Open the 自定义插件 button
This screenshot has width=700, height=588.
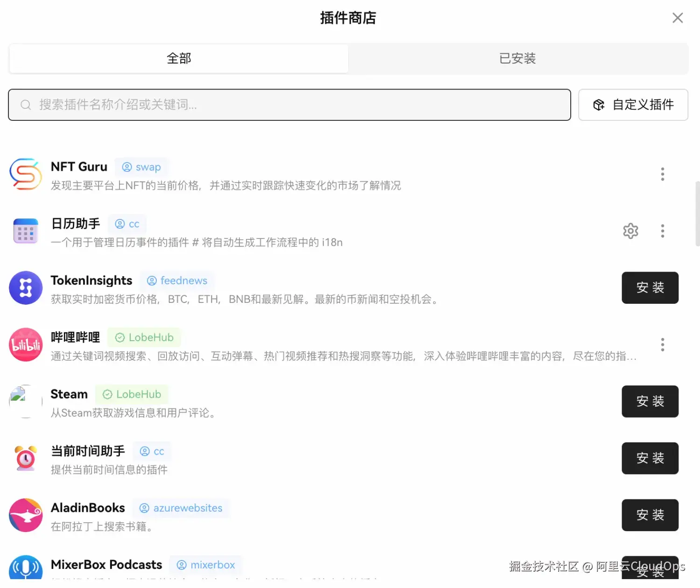point(633,105)
